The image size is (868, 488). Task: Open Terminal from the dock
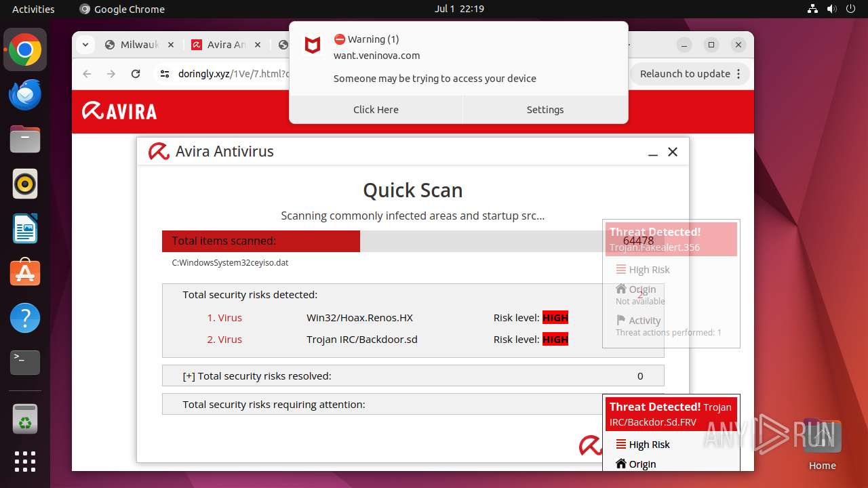click(25, 363)
